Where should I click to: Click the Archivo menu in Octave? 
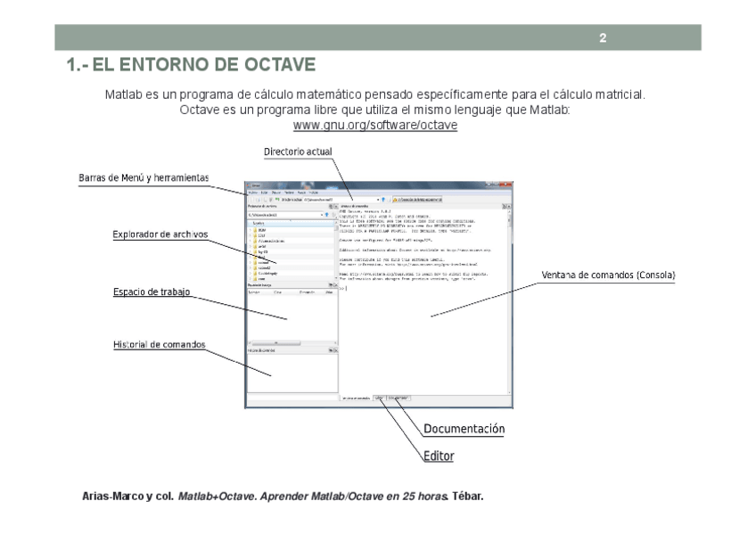click(x=252, y=193)
